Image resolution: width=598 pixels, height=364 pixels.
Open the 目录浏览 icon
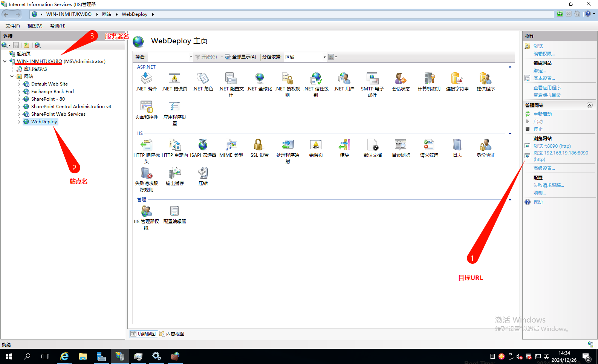coord(401,148)
